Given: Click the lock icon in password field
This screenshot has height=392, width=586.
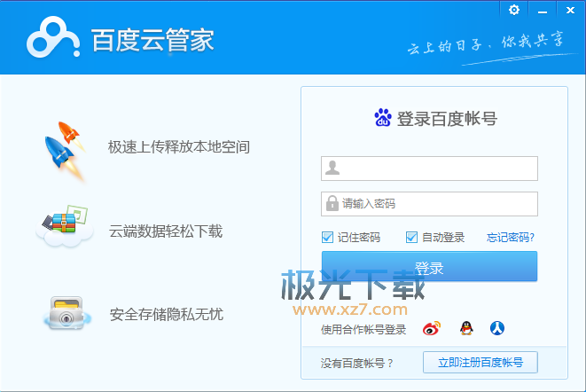Looking at the screenshot, I should click(x=332, y=204).
